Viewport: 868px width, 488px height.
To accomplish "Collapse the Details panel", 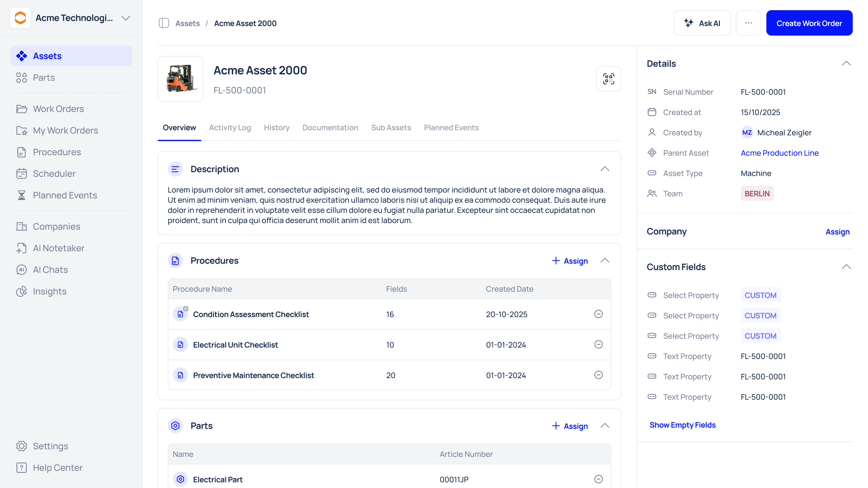I will [x=846, y=63].
